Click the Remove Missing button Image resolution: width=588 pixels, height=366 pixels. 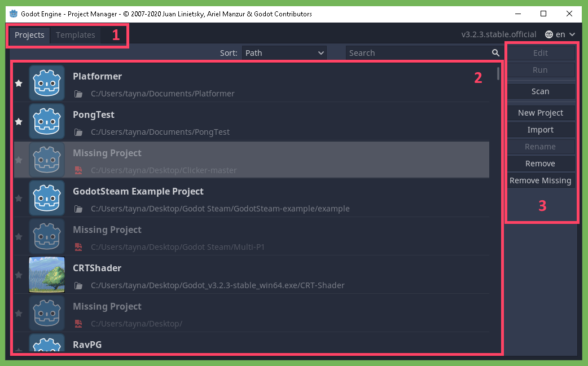click(541, 180)
